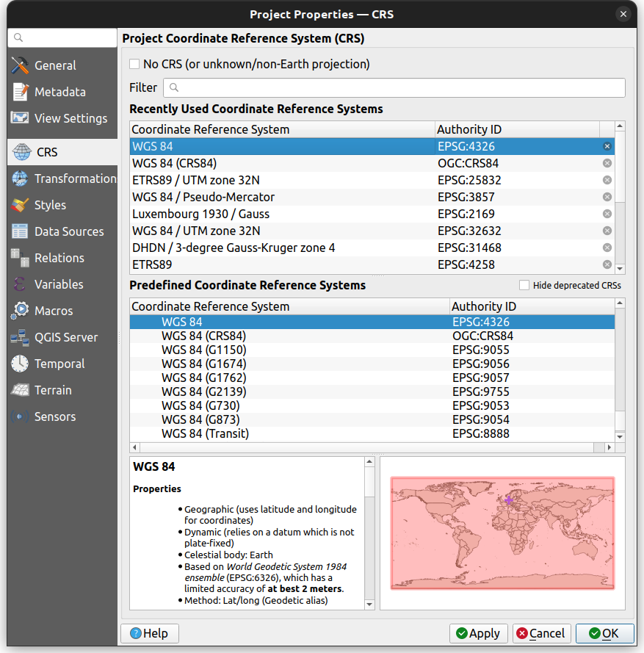Remove EPSG:31468 from recently used list
The height and width of the screenshot is (653, 644).
tap(607, 248)
